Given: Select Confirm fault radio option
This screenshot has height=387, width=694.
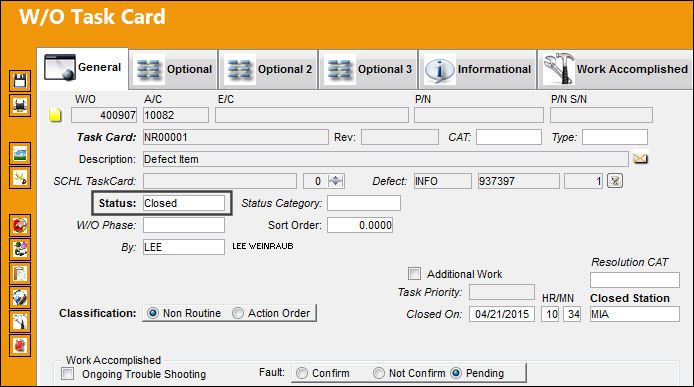Looking at the screenshot, I should 302,373.
